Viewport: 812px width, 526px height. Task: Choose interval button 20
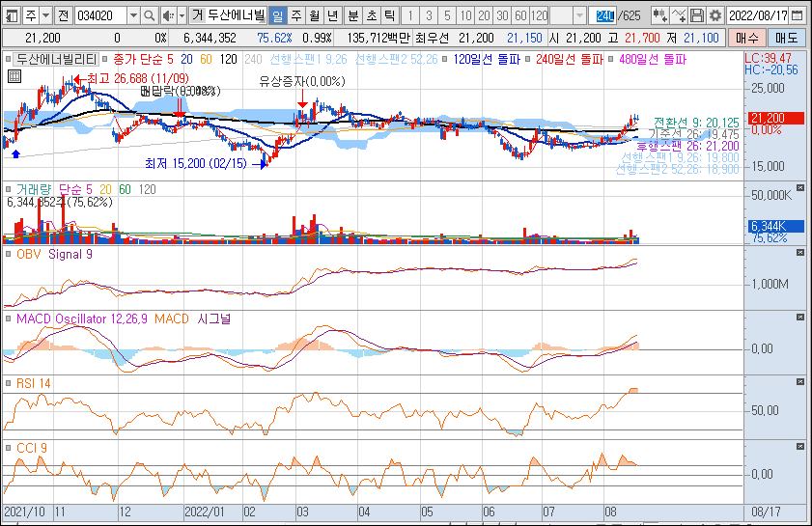[484, 16]
